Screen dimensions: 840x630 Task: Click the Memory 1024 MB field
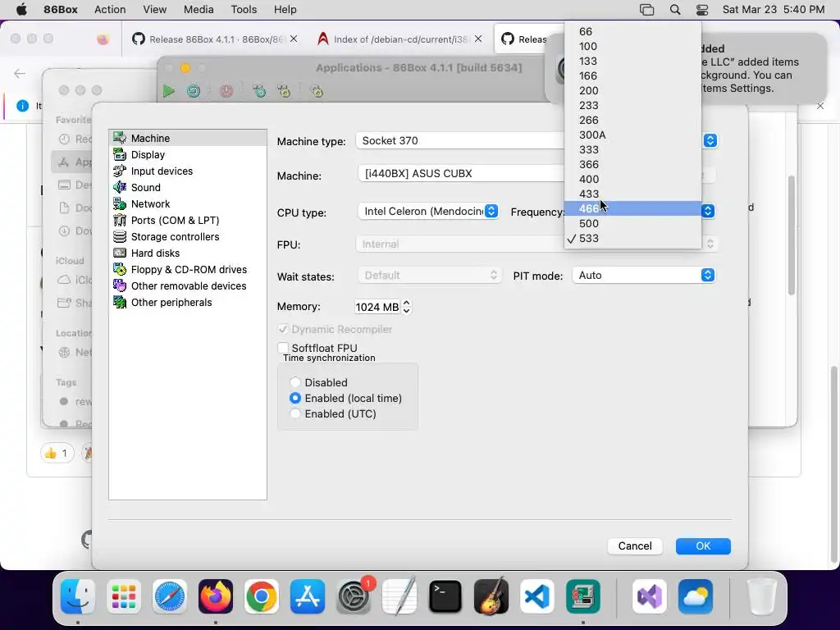click(x=377, y=307)
